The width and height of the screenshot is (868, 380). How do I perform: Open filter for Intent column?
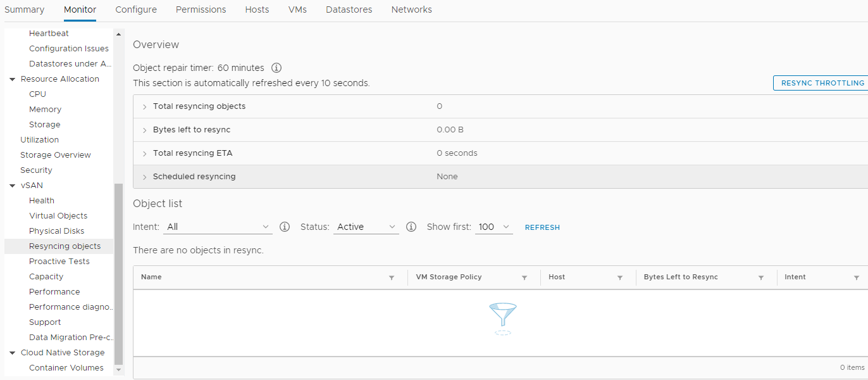pyautogui.click(x=857, y=277)
